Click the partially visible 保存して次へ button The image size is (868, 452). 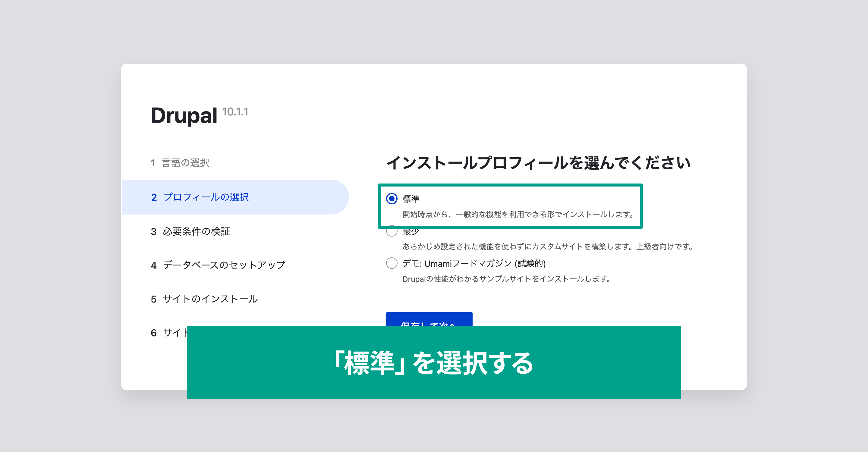point(429,319)
